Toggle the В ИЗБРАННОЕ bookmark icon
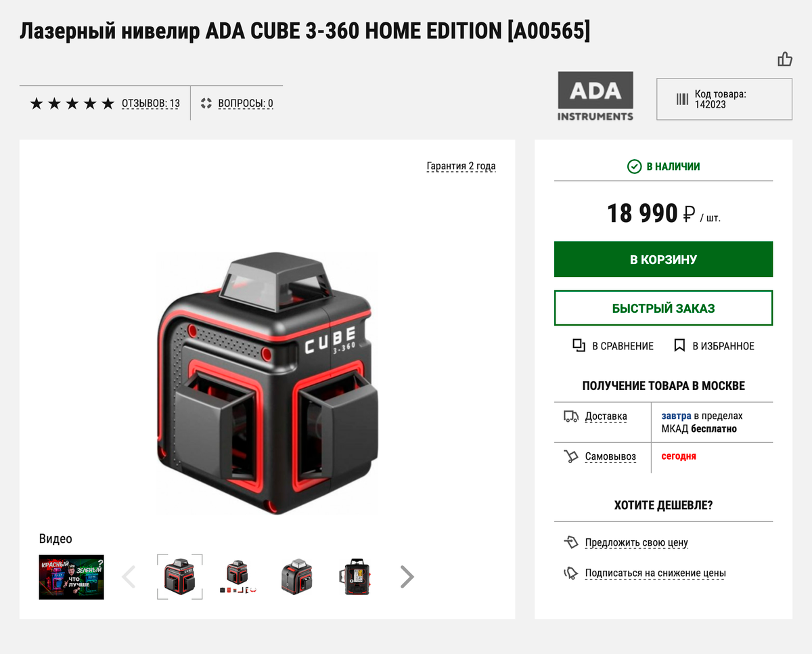 680,346
